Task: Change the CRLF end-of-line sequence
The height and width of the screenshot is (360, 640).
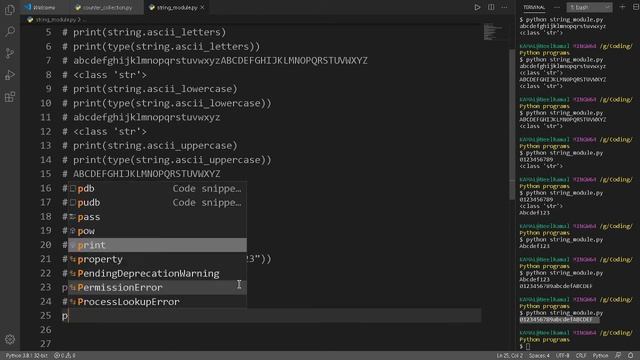Action: tap(581, 356)
